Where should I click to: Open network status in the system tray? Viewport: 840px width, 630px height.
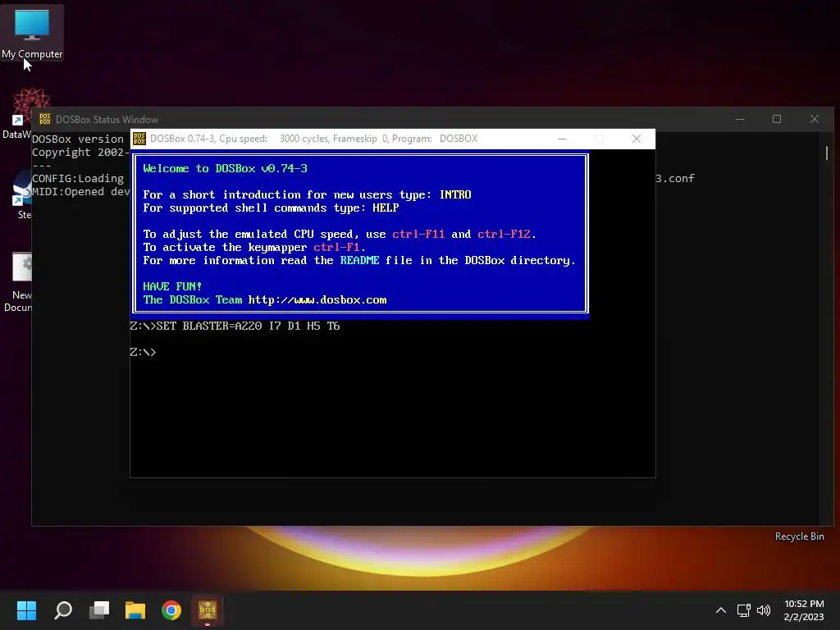click(x=743, y=610)
